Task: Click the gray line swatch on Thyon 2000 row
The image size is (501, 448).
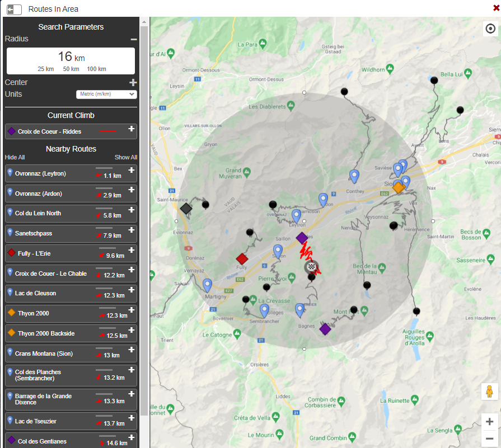Action: [x=107, y=308]
